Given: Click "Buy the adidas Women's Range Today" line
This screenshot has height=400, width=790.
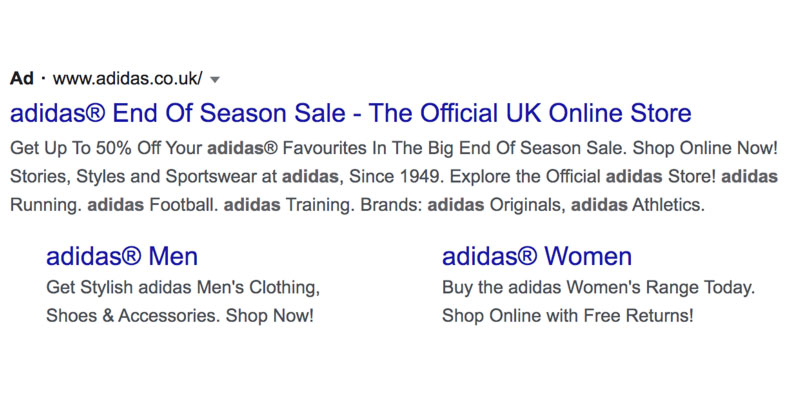Looking at the screenshot, I should pyautogui.click(x=598, y=288).
